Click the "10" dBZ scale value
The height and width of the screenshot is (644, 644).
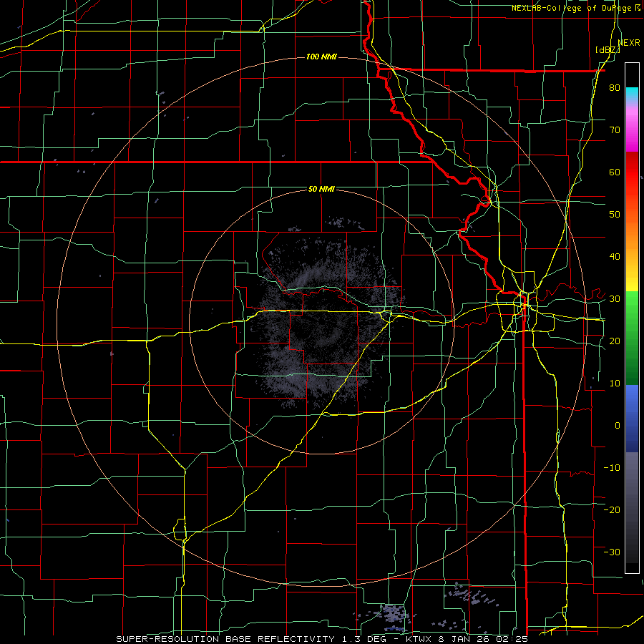click(x=615, y=384)
